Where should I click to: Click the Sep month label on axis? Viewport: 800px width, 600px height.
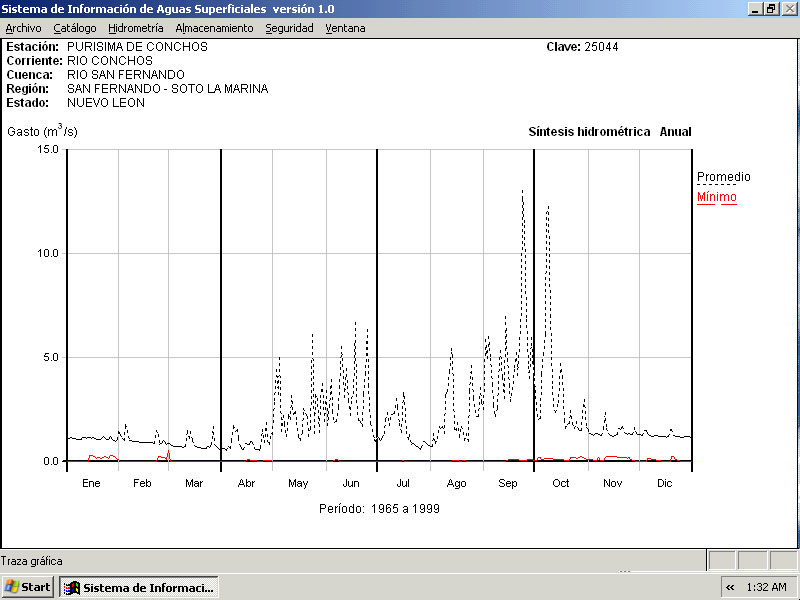pos(508,483)
